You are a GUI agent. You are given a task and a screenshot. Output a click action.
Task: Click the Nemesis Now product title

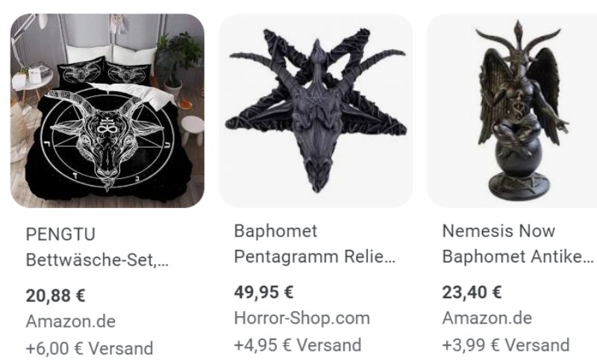click(498, 231)
